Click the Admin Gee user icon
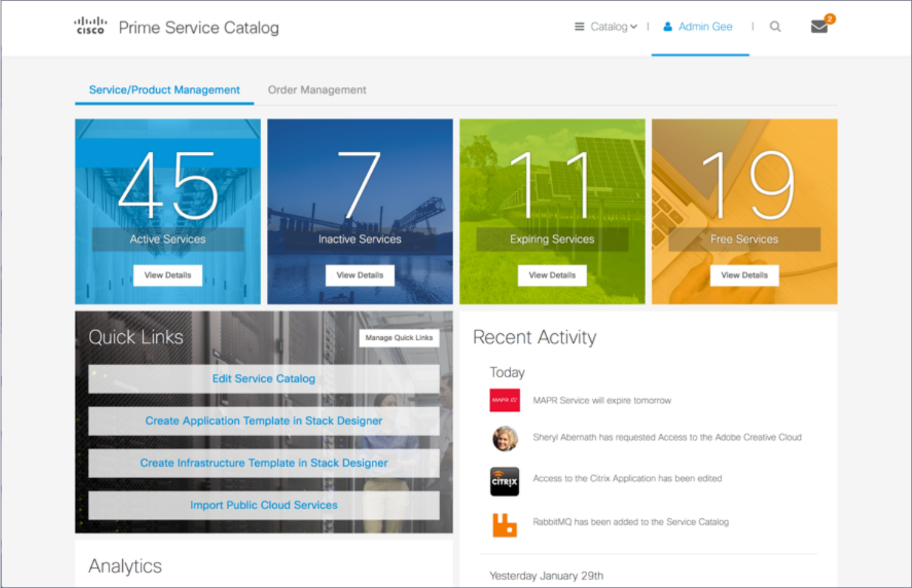The image size is (912, 588). (x=667, y=27)
